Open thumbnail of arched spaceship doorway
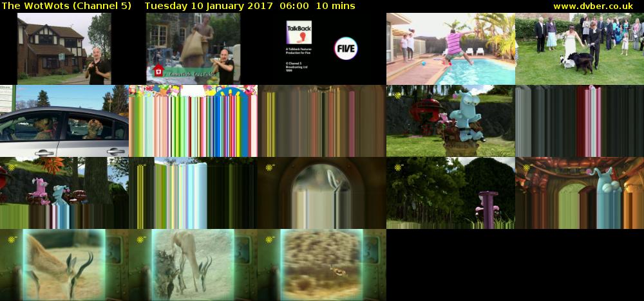This screenshot has width=644, height=301. tap(321, 193)
